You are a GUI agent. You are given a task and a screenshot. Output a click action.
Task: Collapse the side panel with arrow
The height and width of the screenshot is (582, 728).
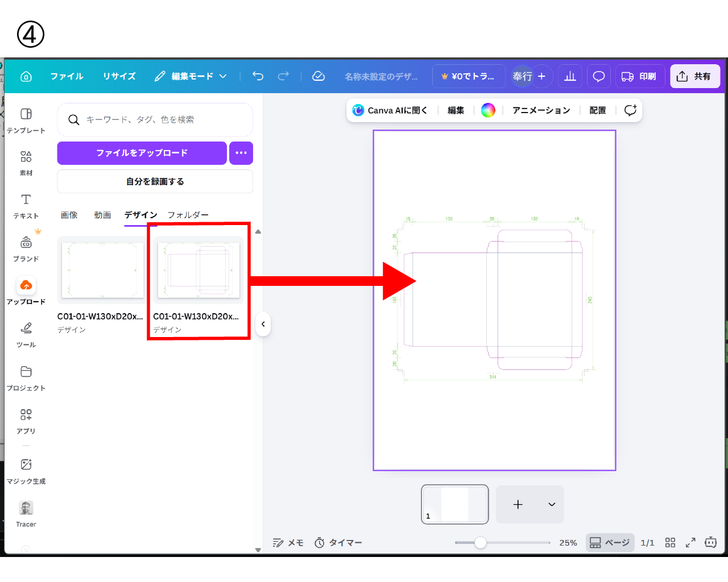point(263,324)
